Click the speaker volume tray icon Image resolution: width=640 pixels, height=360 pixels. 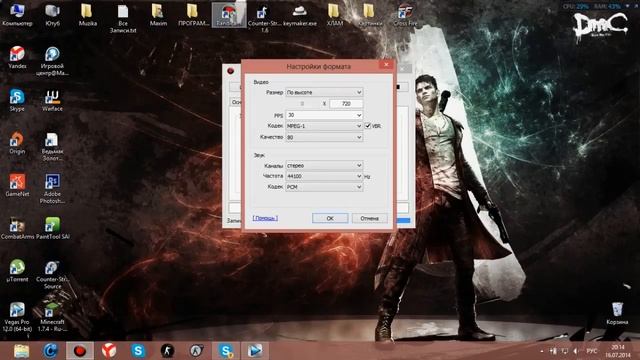[x=576, y=351]
